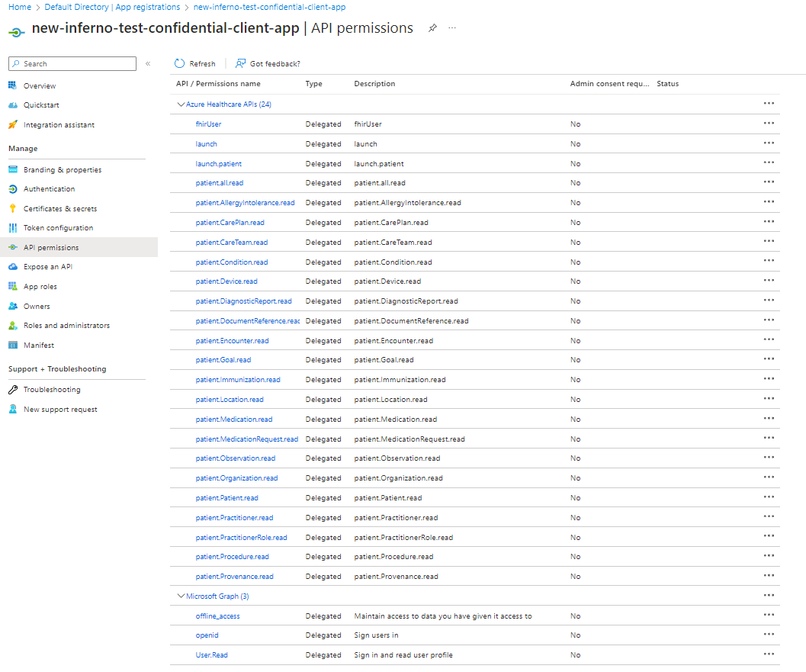Click the sidebar Search field
Viewport: 806px width, 672px height.
[72, 64]
